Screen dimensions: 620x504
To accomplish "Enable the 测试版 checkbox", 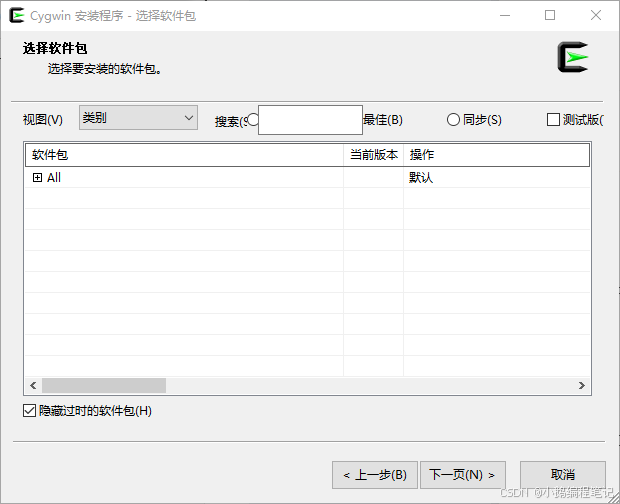I will (553, 119).
